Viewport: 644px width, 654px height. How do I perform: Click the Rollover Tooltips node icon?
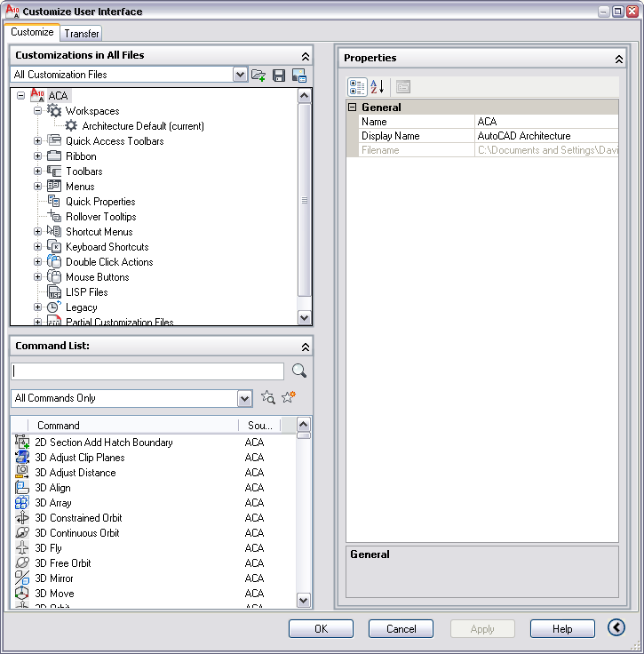(54, 217)
